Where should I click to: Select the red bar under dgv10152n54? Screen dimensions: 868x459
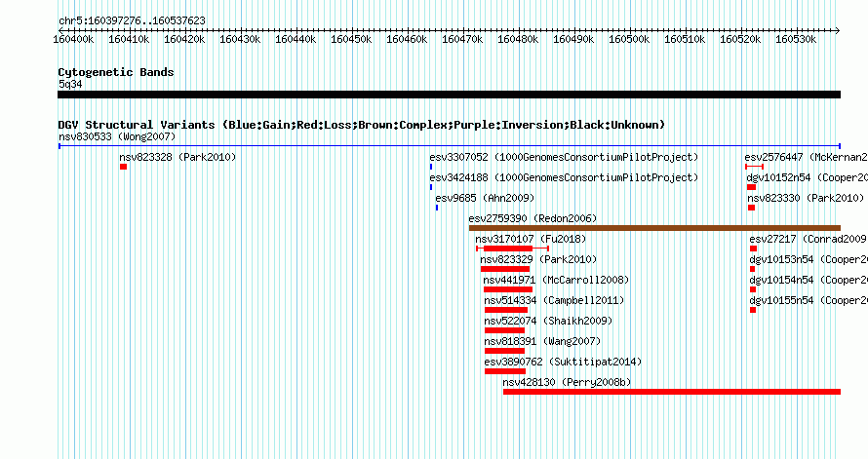[751, 187]
